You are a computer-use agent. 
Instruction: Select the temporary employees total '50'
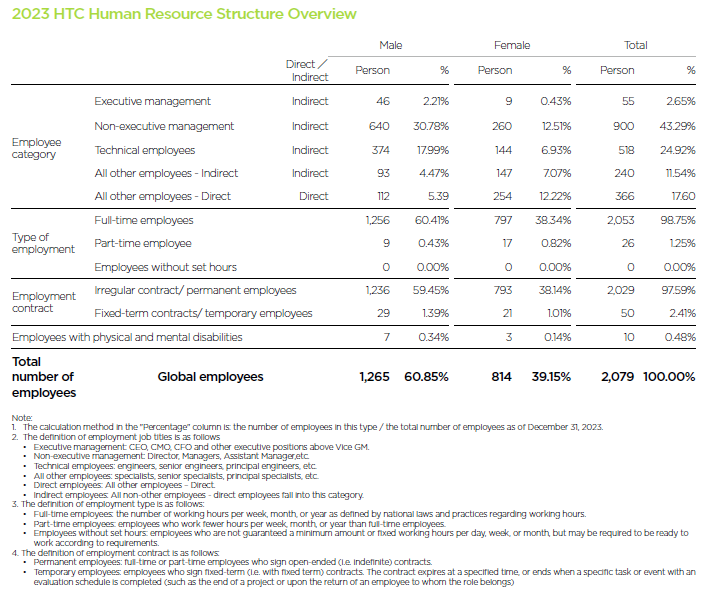(x=627, y=313)
